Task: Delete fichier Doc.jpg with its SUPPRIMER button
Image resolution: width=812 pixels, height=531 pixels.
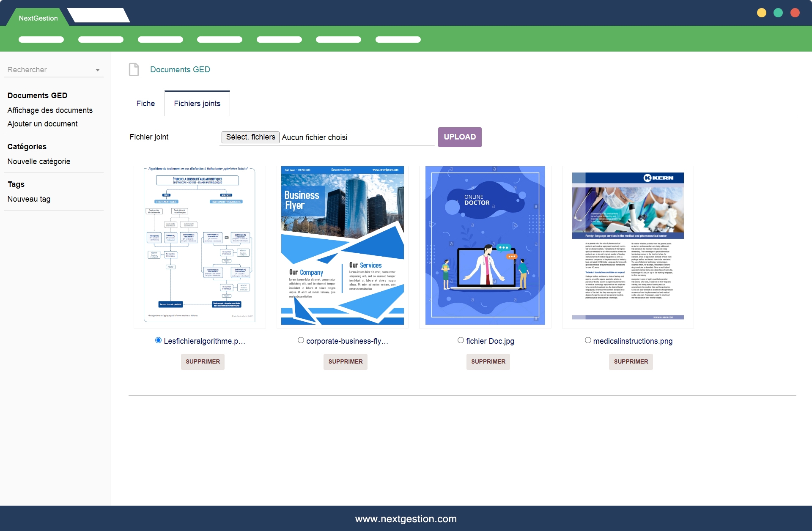Action: 488,361
